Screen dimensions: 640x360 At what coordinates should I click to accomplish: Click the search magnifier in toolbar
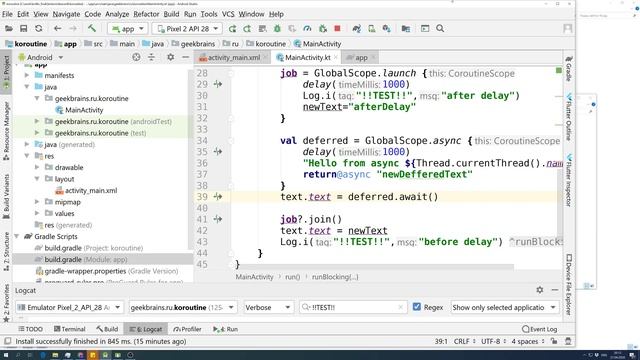click(440, 29)
